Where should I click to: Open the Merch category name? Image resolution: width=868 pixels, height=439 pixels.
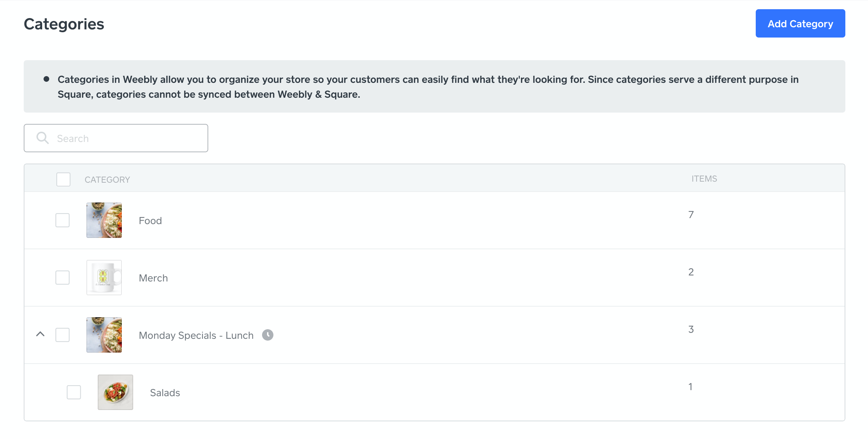(x=153, y=278)
